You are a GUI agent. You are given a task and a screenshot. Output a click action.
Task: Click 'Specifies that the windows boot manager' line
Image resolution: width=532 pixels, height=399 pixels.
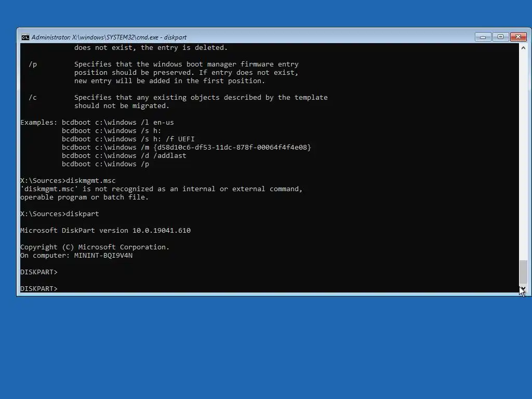point(187,64)
